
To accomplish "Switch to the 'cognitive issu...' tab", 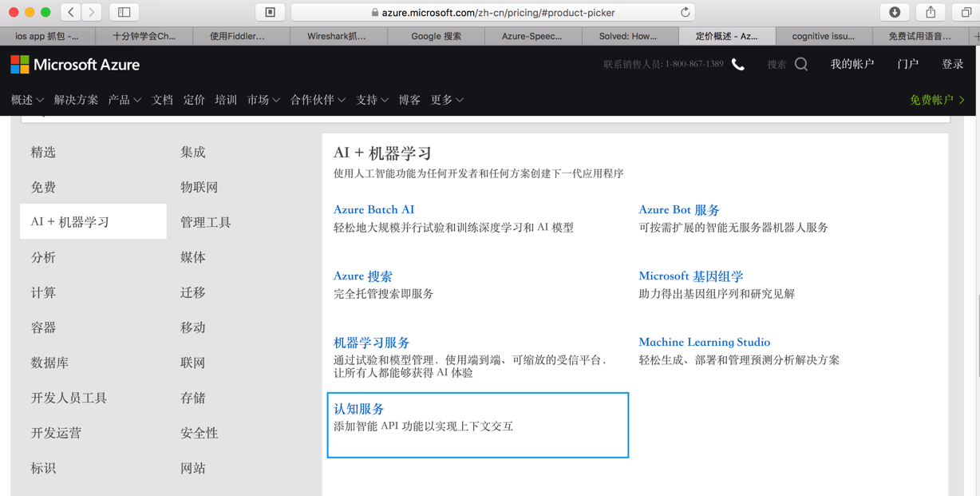I will 823,36.
